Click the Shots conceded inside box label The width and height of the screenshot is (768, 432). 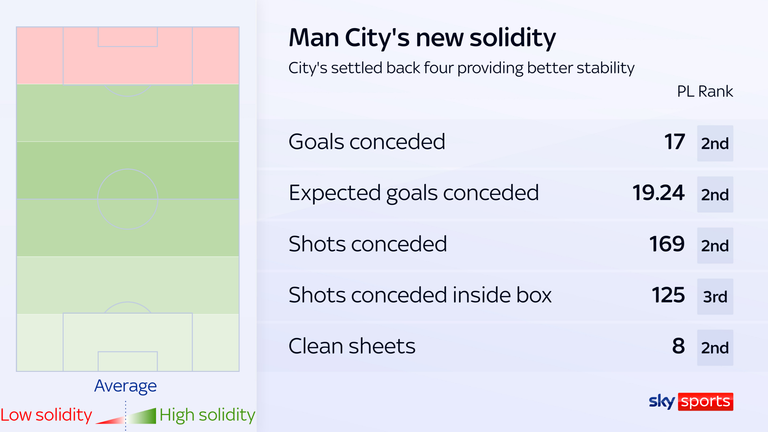click(420, 295)
